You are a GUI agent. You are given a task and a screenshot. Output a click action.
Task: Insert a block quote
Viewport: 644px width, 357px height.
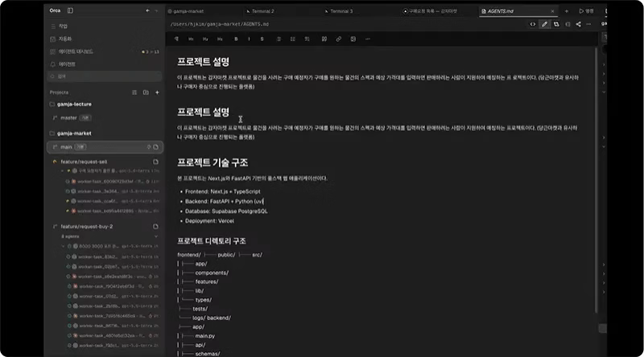pyautogui.click(x=324, y=39)
